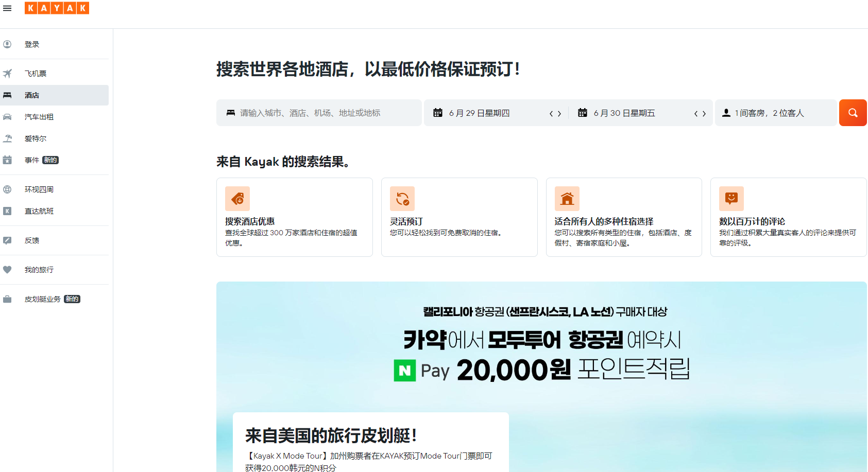Click the bed icon in destination field
Image resolution: width=868 pixels, height=472 pixels.
231,113
